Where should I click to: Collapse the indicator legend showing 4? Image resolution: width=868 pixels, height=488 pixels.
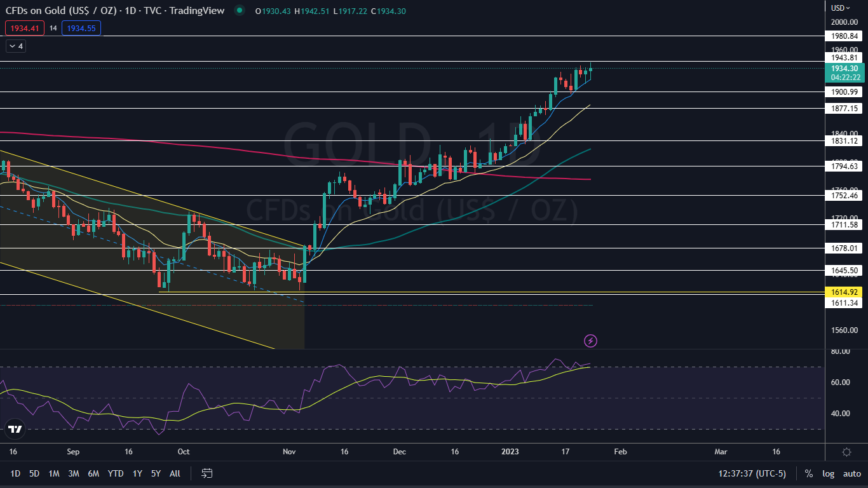pyautogui.click(x=15, y=46)
